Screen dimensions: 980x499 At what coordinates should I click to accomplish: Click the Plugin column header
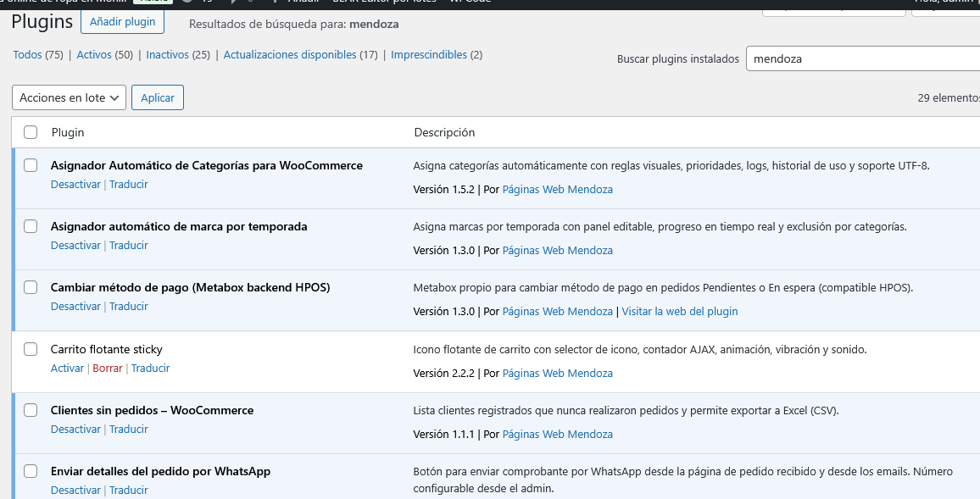[68, 132]
